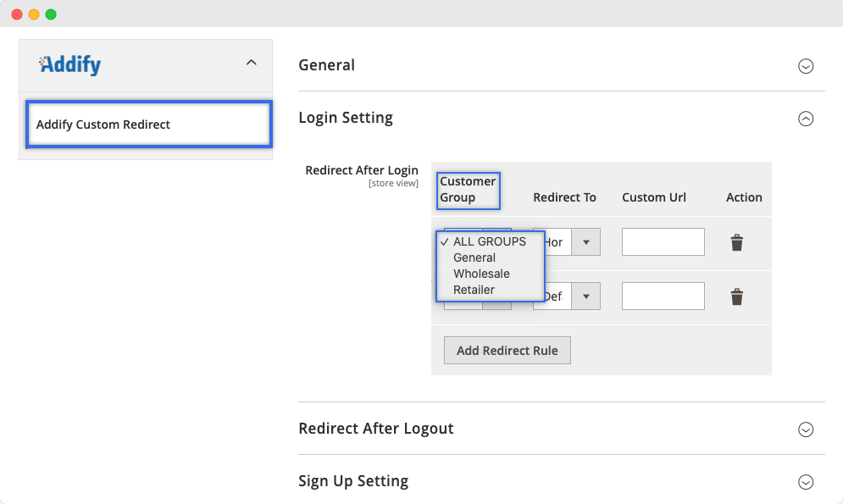Delete the first redirect rule row
843x504 pixels.
(737, 243)
